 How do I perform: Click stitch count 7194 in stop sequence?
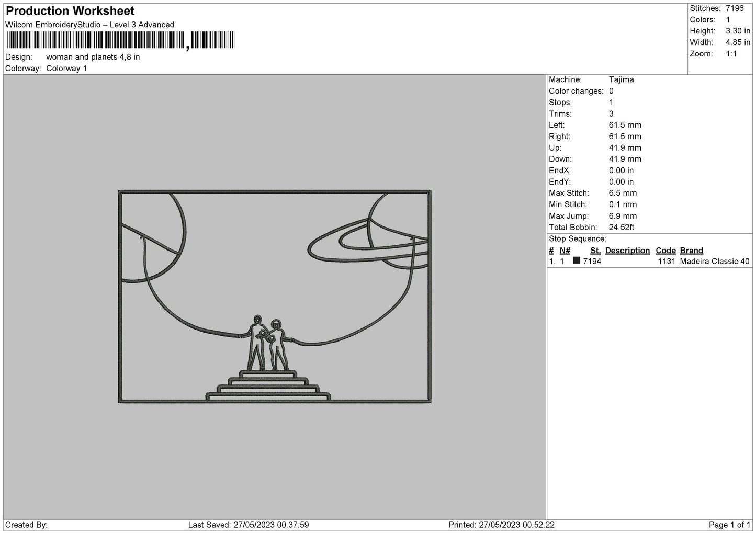pos(592,262)
